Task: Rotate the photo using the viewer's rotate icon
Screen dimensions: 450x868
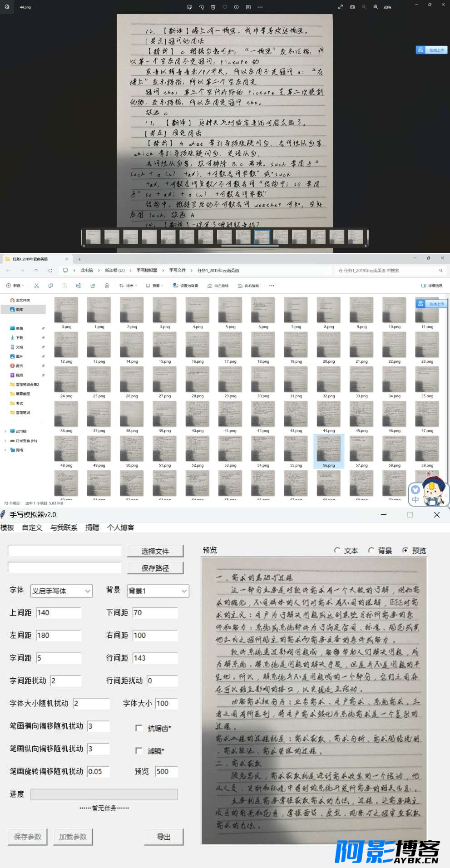Action: [202, 7]
